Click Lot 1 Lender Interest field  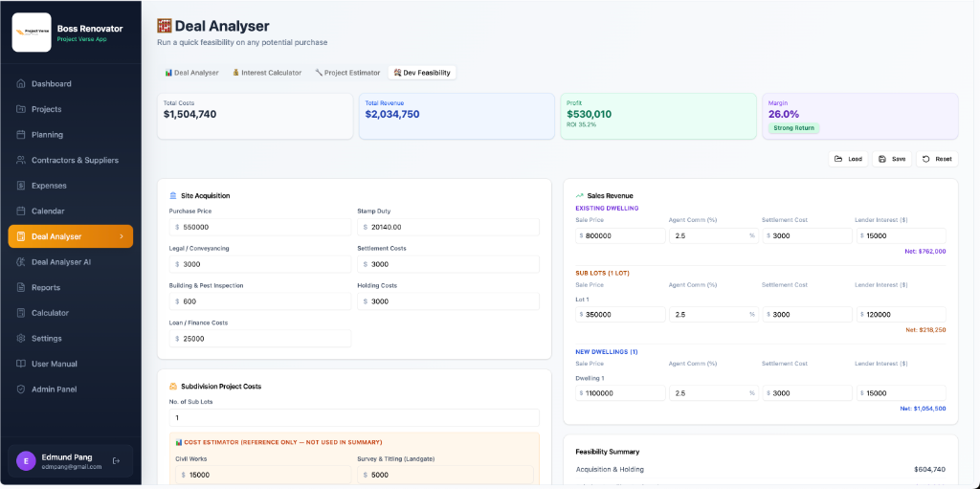[901, 315]
